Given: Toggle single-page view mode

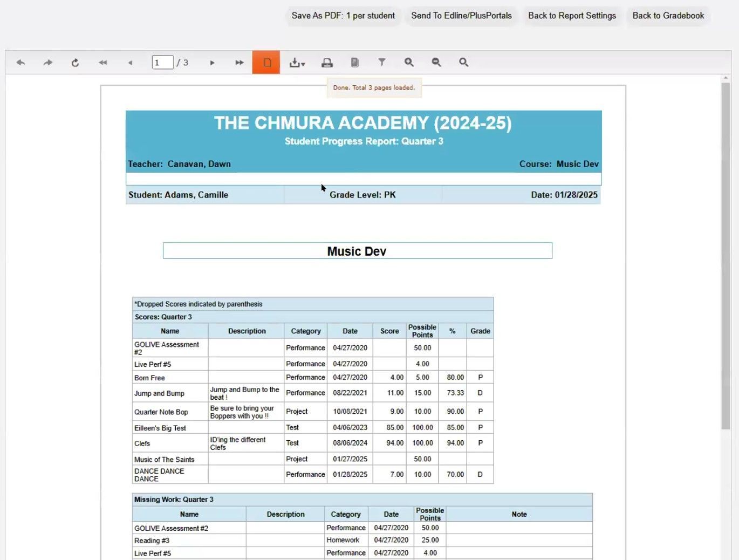Looking at the screenshot, I should coord(266,62).
